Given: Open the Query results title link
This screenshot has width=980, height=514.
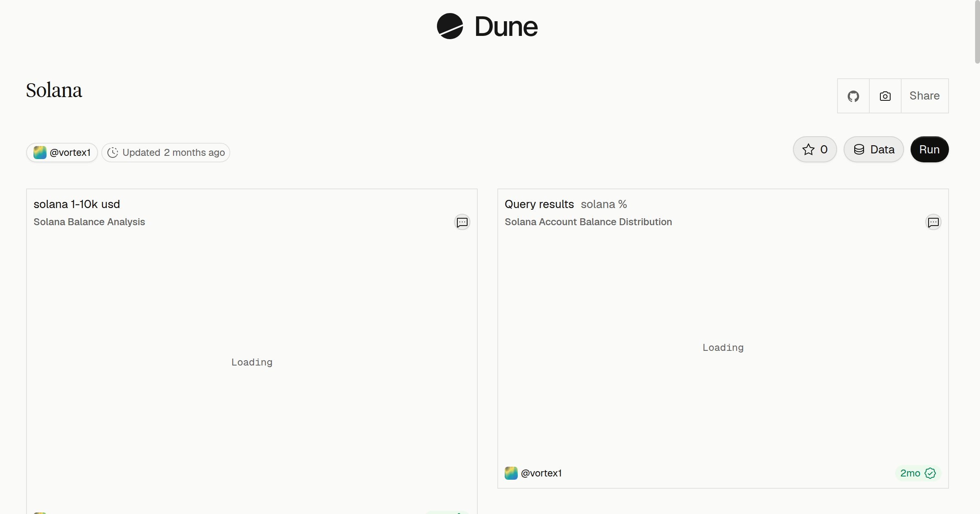Looking at the screenshot, I should point(539,204).
